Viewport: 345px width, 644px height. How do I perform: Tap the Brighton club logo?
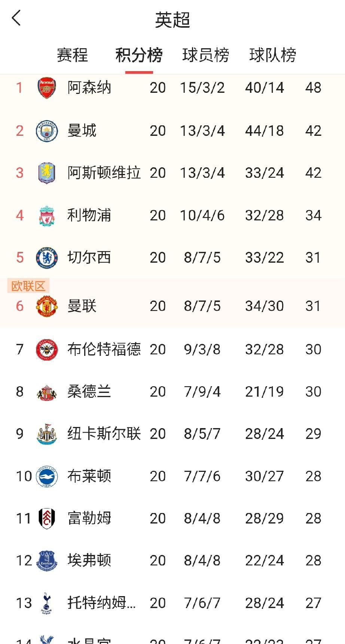(x=47, y=476)
